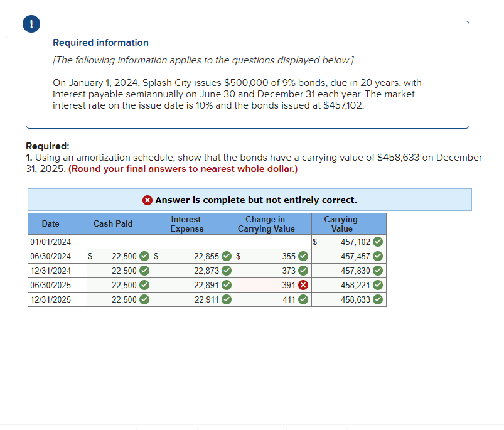The height and width of the screenshot is (430, 504).
Task: Select the 22,500 cash paid cell for 06/30/2024
Action: click(120, 256)
